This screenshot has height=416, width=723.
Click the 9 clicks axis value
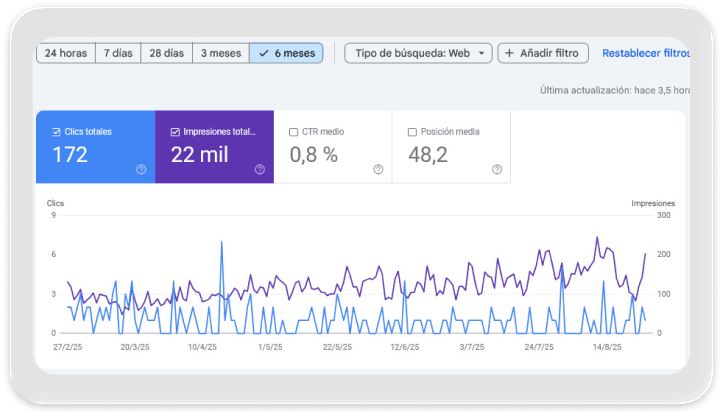tap(53, 215)
